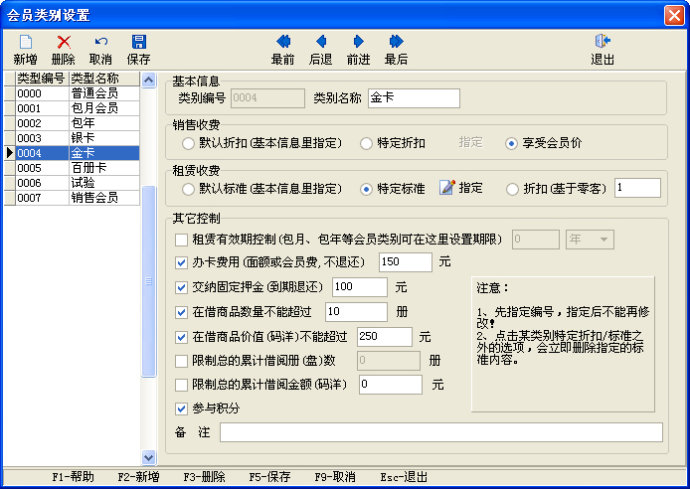The width and height of the screenshot is (690, 489).
Task: Click the 取消 (Cancel) undo icon
Action: 101,42
